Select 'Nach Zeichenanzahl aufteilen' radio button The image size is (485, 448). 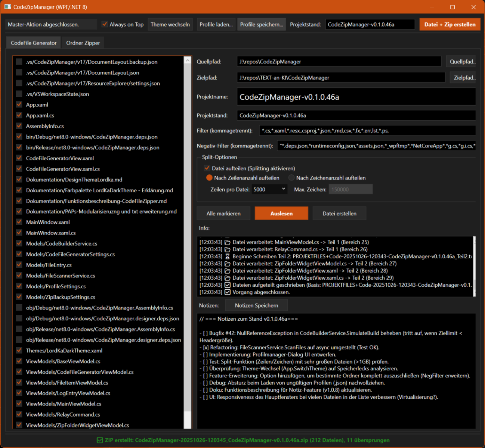tap(291, 178)
